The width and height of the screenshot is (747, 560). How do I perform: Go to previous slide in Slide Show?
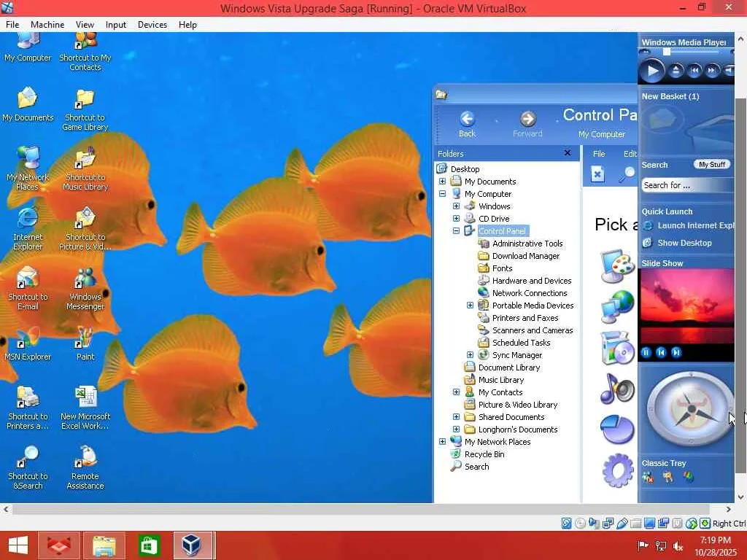pos(661,352)
